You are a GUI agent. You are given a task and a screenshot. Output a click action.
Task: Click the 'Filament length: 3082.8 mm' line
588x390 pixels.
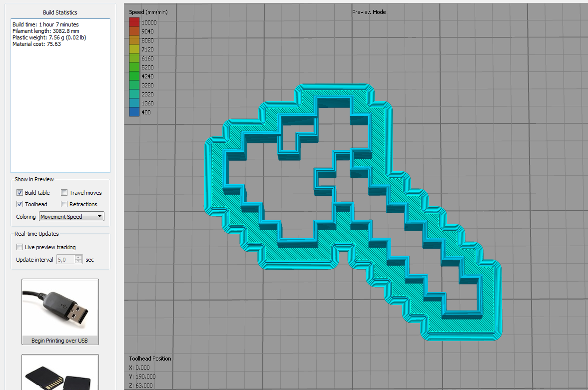(46, 31)
